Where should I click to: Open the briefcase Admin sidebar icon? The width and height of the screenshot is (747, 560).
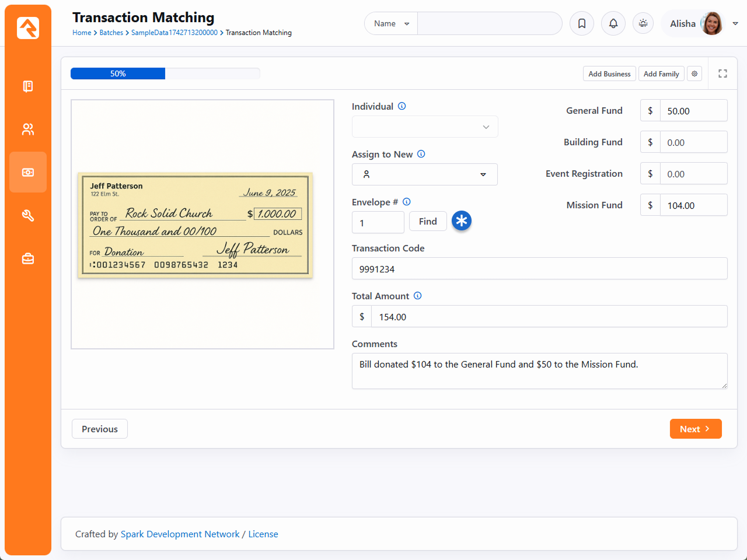28,258
